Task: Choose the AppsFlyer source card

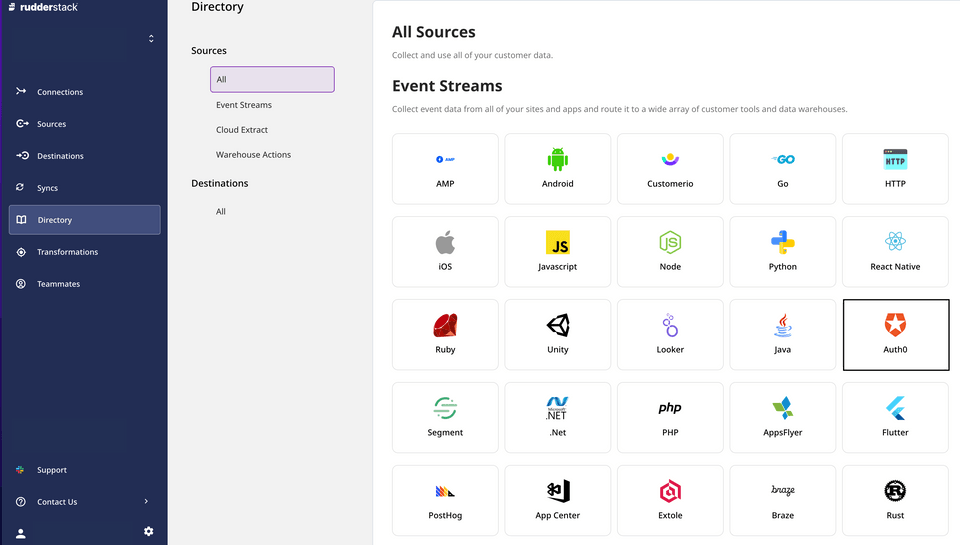Action: pyautogui.click(x=782, y=418)
